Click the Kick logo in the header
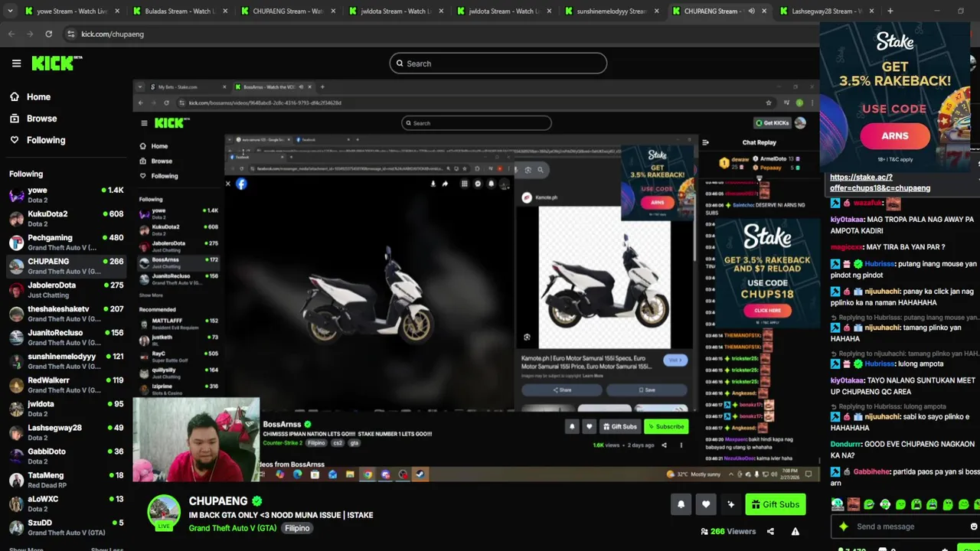This screenshot has height=551, width=980. coord(57,64)
